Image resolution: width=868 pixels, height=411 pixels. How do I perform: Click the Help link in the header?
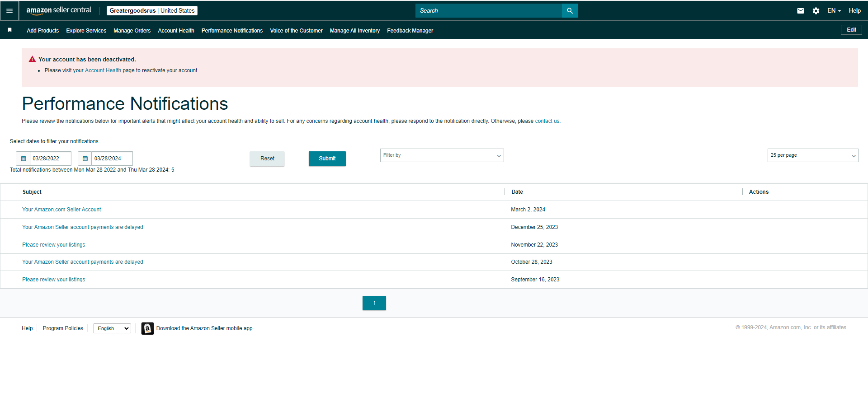pos(854,10)
